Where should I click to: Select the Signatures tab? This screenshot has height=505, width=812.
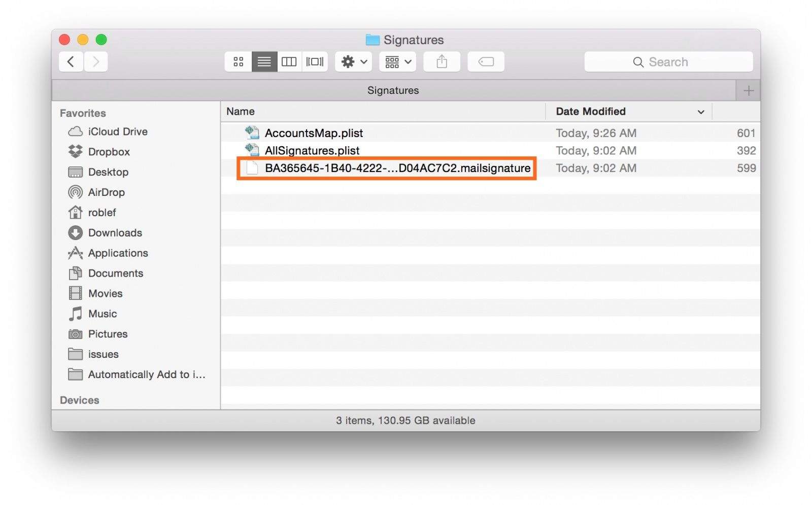pyautogui.click(x=393, y=90)
